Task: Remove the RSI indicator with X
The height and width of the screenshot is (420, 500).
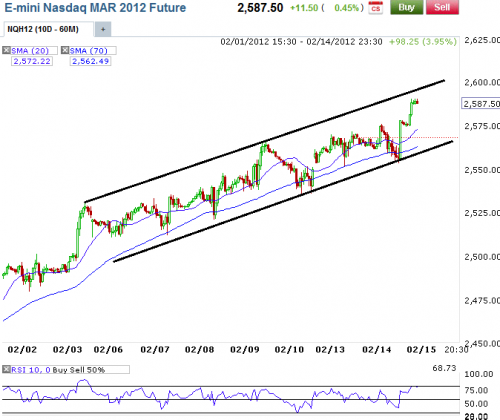Action: (6, 369)
